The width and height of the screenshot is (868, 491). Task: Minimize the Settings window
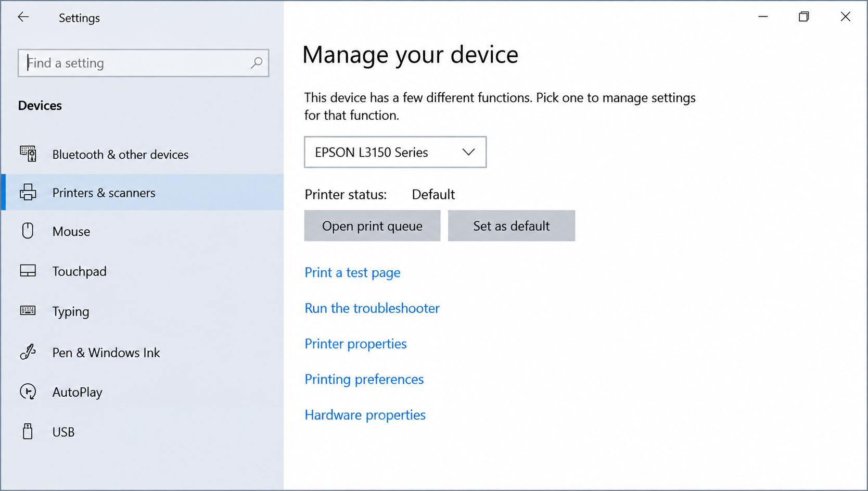763,17
